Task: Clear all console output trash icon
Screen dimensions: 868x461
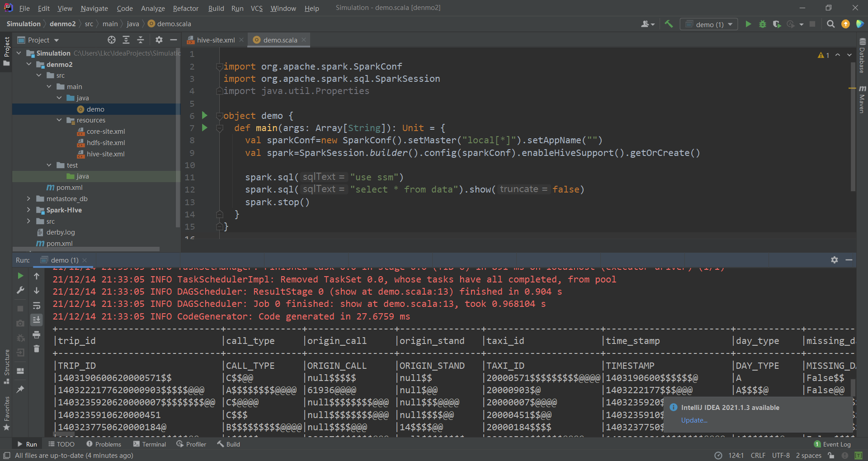Action: coord(37,349)
